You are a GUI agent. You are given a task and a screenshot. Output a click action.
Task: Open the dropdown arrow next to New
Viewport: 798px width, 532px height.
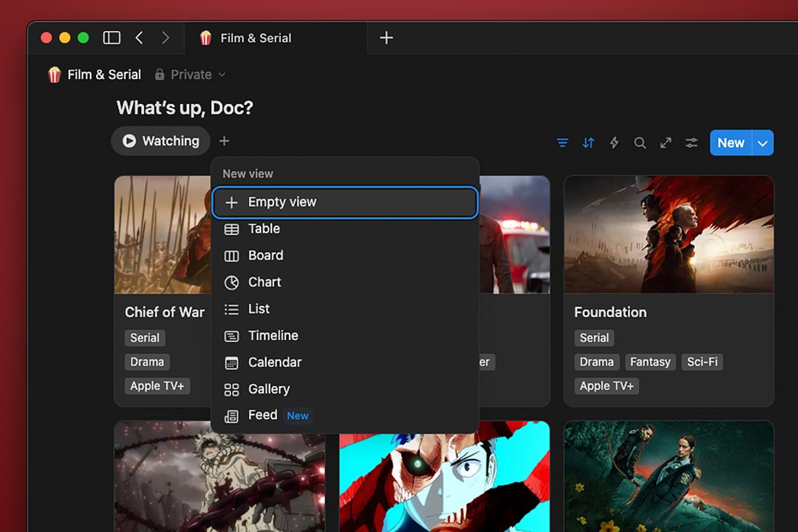tap(763, 143)
